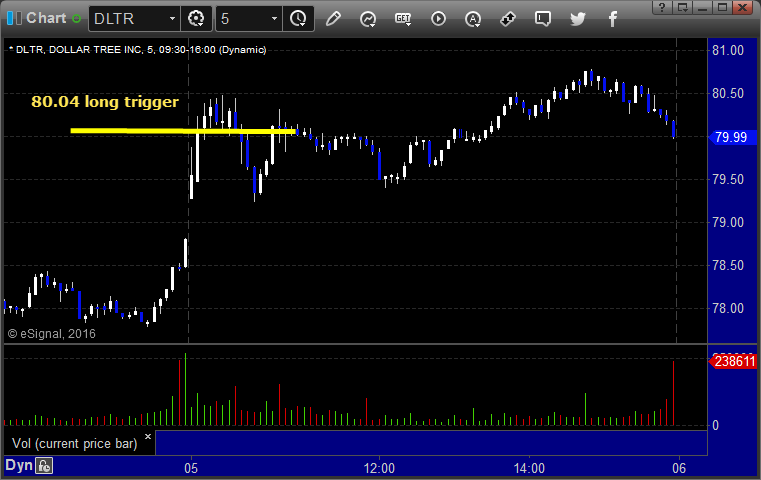
Task: Click the 78.00 price axis label
Action: [728, 309]
